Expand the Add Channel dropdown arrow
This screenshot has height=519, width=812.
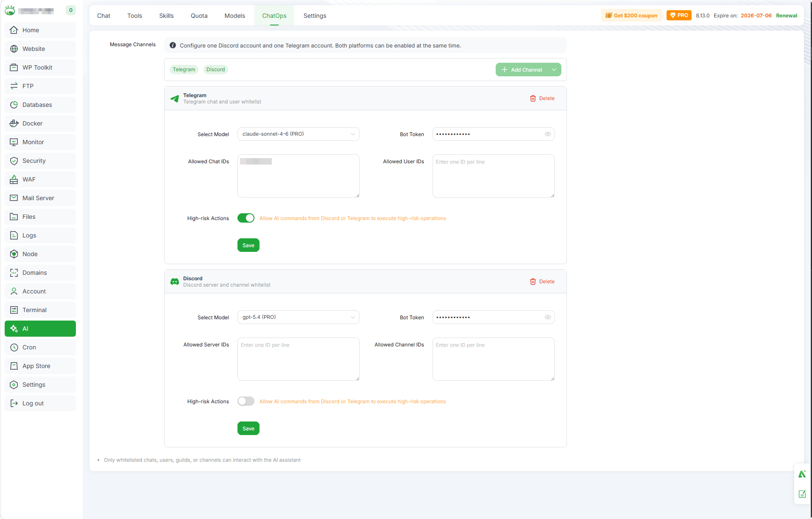coord(554,70)
